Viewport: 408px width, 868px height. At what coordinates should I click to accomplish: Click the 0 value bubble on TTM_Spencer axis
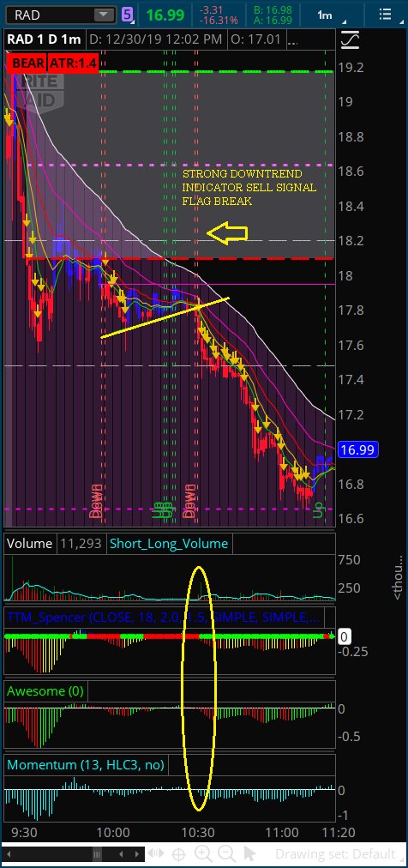tap(344, 637)
